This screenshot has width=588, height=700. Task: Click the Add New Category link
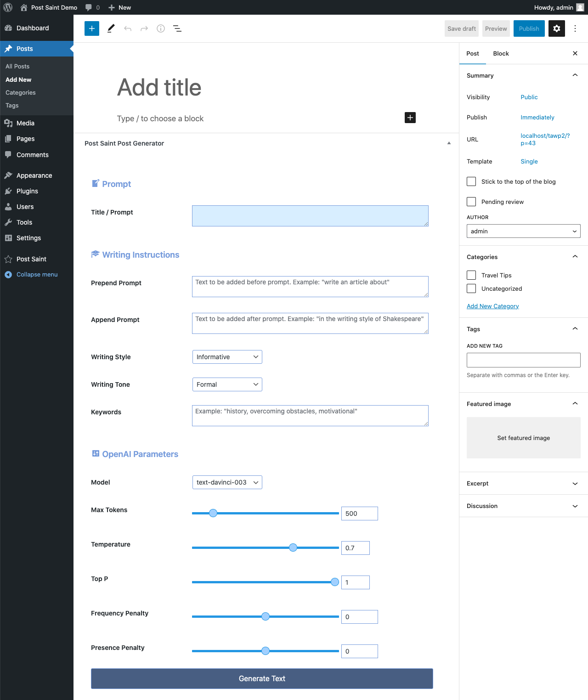coord(493,306)
